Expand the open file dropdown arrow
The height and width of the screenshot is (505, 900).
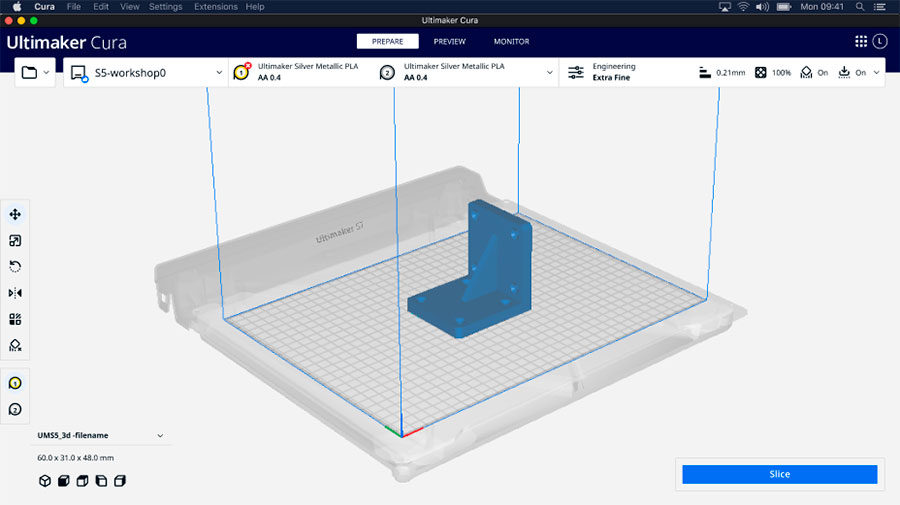(46, 72)
